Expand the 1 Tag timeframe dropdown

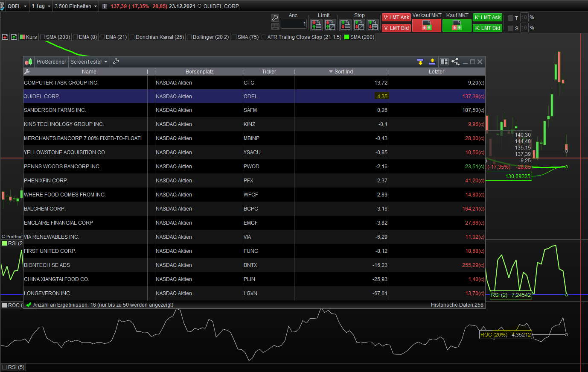[49, 6]
